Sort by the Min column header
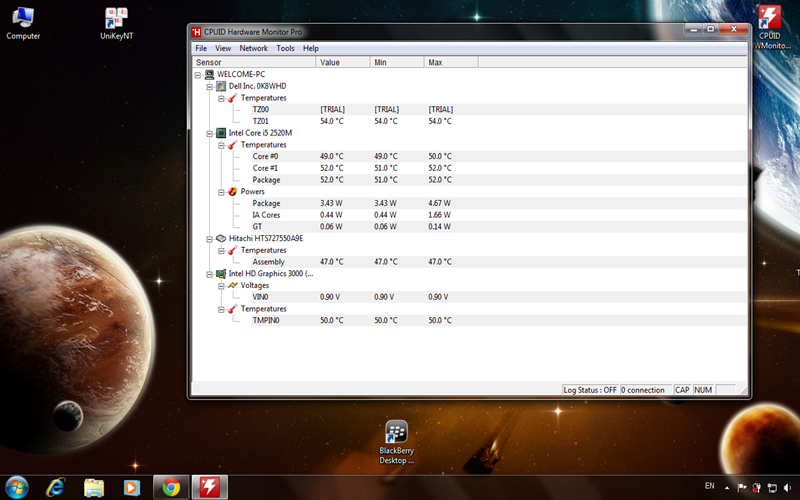This screenshot has width=800, height=500. [x=397, y=62]
